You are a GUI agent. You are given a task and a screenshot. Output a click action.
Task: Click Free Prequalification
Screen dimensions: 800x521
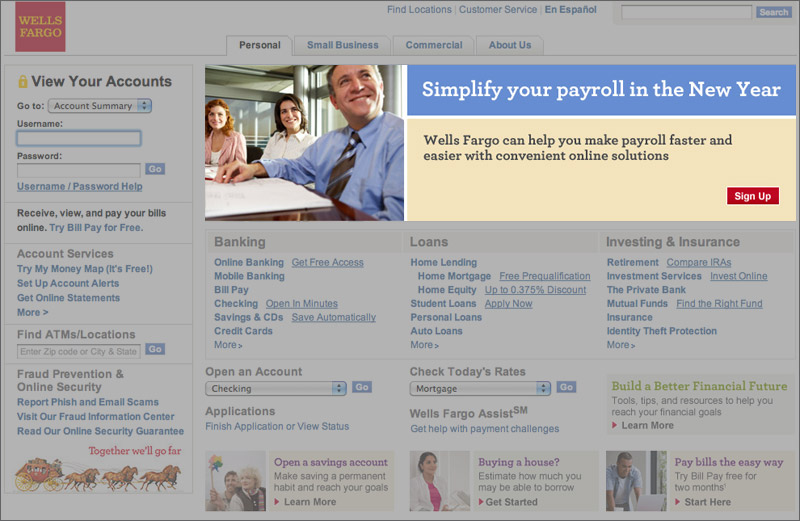545,276
